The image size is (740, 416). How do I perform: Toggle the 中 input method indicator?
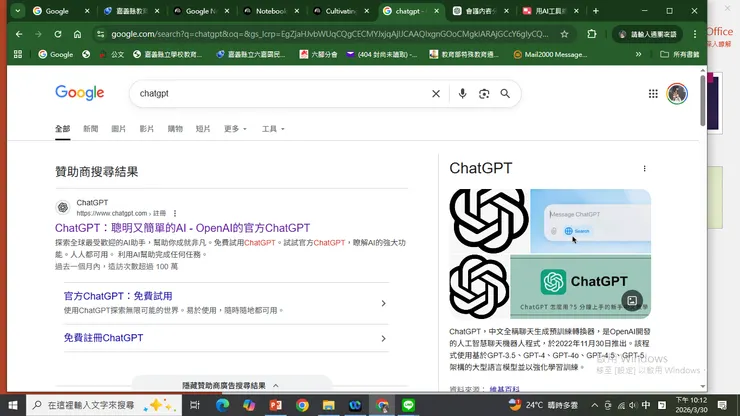(x=646, y=405)
